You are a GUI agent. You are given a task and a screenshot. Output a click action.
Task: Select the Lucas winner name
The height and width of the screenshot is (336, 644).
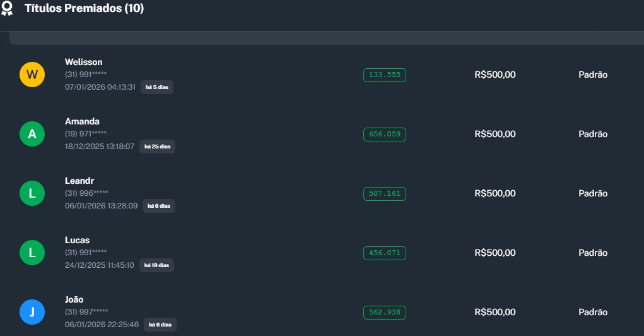point(77,240)
